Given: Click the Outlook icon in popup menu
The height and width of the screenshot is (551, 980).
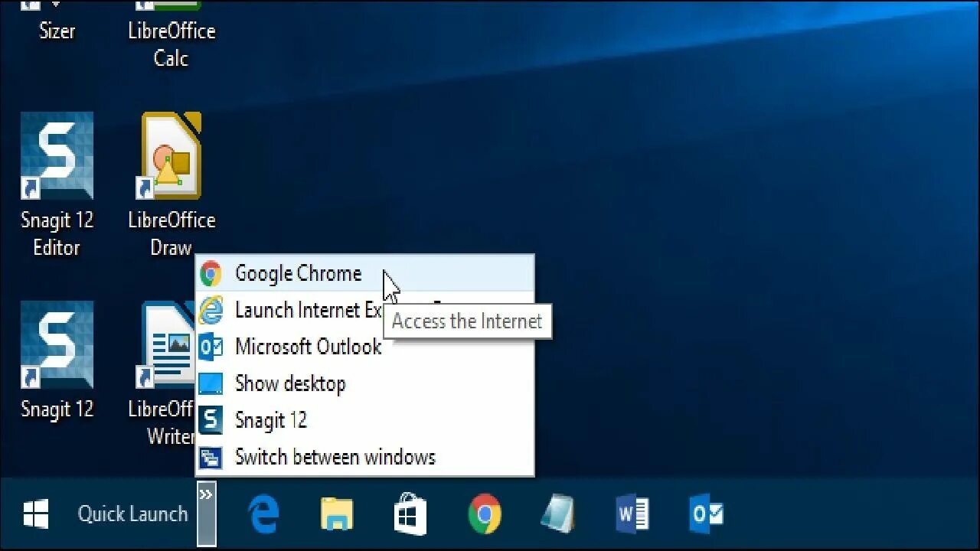Looking at the screenshot, I should (211, 347).
